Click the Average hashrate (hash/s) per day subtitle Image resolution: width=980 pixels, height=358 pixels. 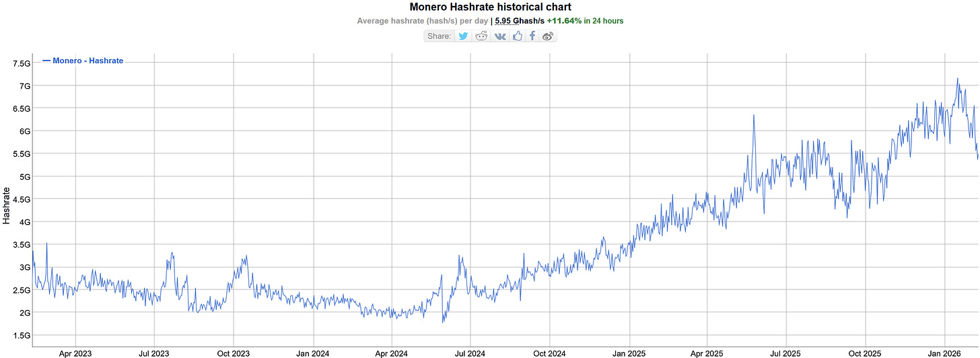point(423,21)
